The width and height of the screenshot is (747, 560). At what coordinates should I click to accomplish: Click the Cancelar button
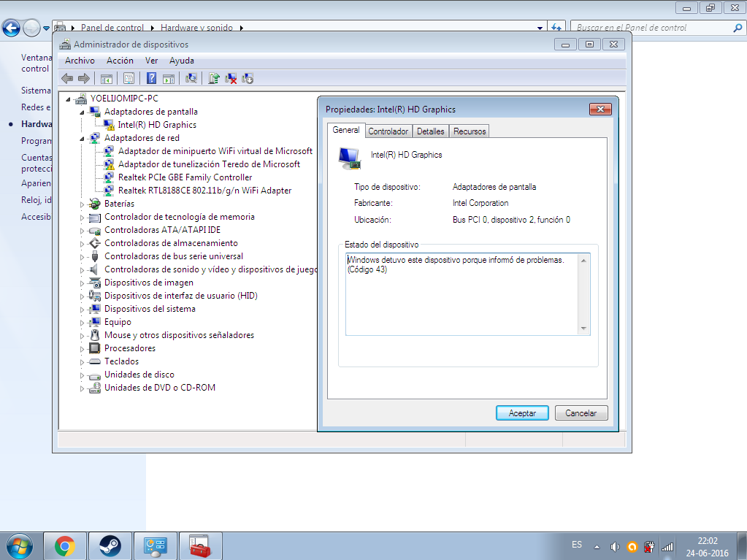click(x=581, y=413)
